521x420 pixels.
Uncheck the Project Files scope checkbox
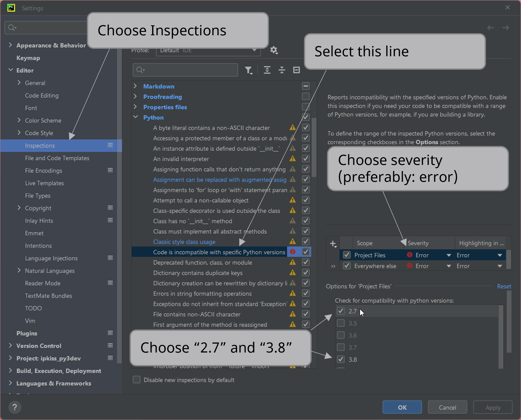tap(347, 255)
